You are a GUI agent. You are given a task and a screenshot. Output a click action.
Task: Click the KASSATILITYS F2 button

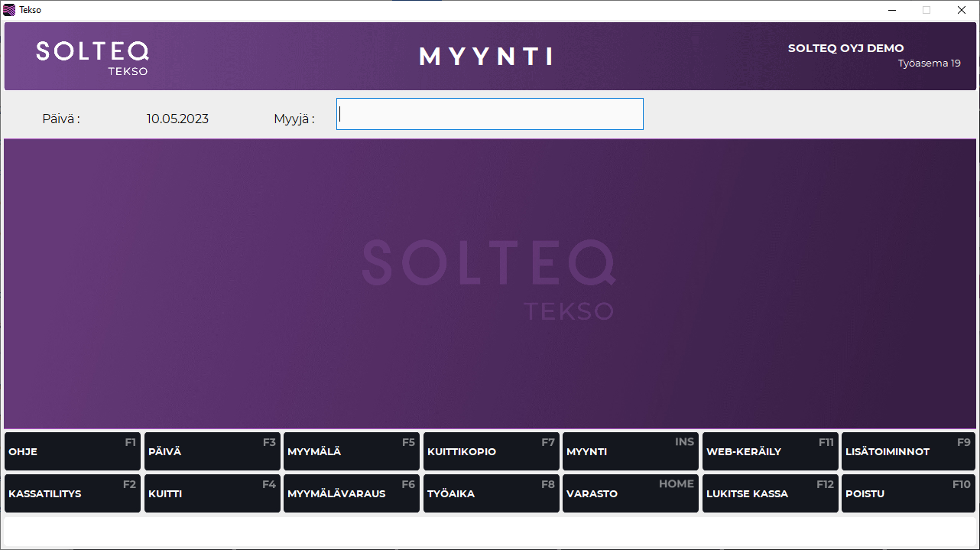(73, 493)
